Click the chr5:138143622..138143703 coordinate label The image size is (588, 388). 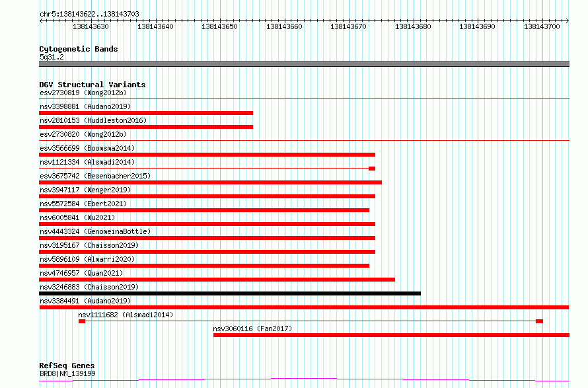tap(89, 14)
